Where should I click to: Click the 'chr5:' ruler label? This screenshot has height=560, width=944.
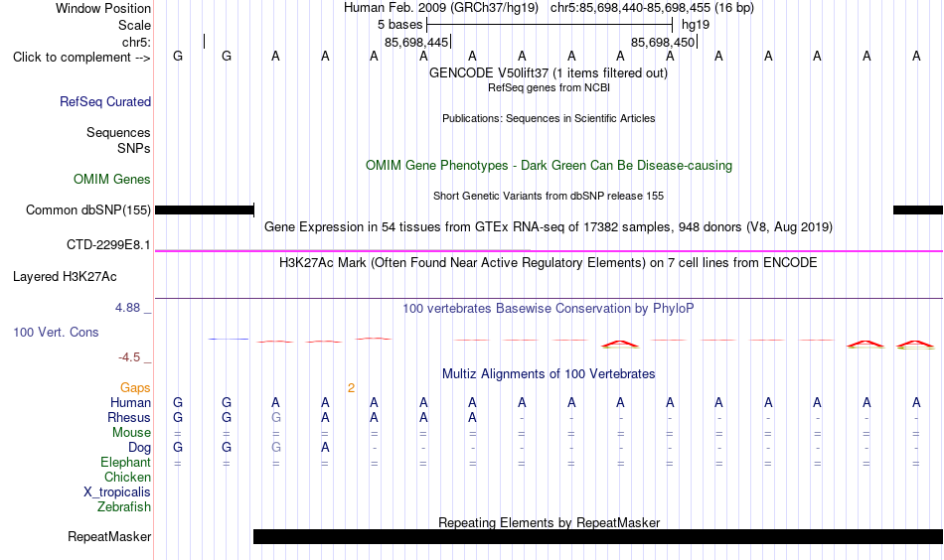coord(136,42)
